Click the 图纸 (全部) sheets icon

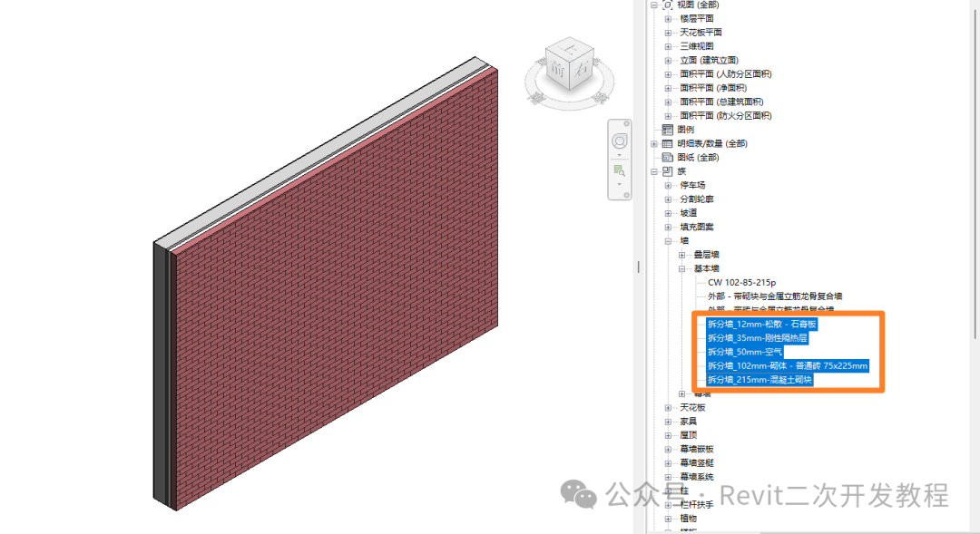667,158
